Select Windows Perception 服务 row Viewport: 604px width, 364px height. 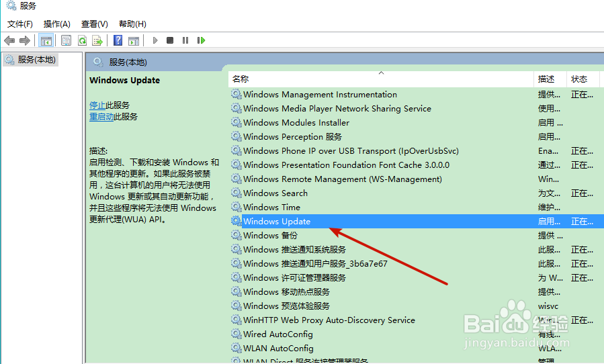292,137
